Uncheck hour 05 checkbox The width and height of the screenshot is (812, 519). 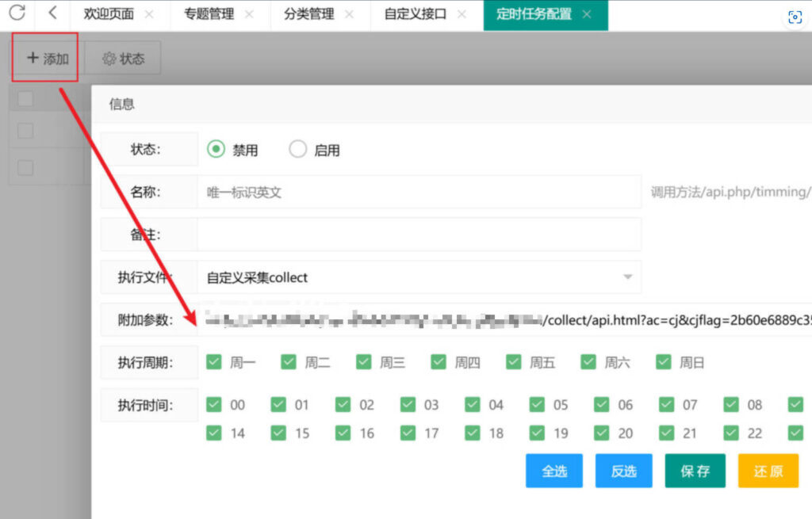[537, 405]
